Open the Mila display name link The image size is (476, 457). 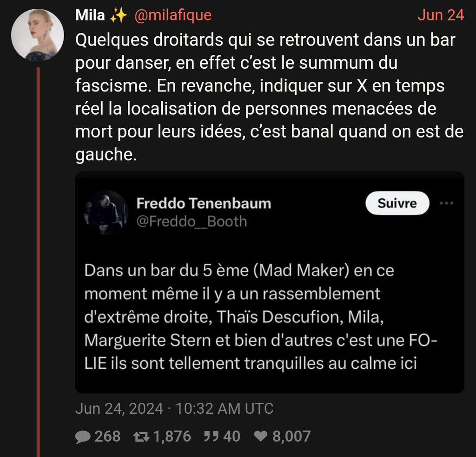[x=90, y=15]
